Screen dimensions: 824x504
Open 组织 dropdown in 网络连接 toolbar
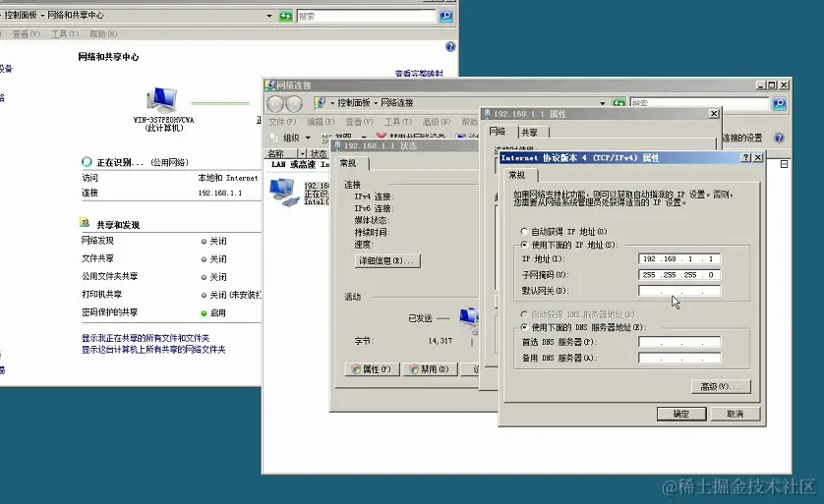(291, 138)
